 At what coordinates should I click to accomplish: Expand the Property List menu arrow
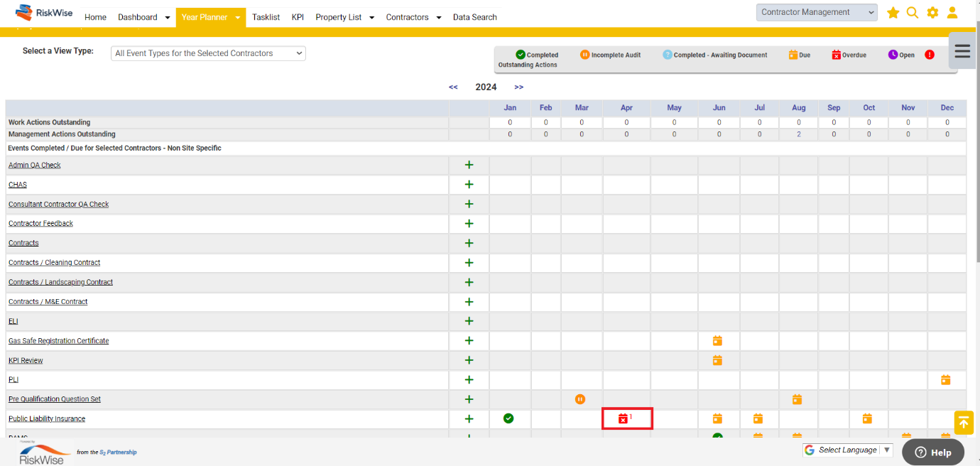[371, 18]
